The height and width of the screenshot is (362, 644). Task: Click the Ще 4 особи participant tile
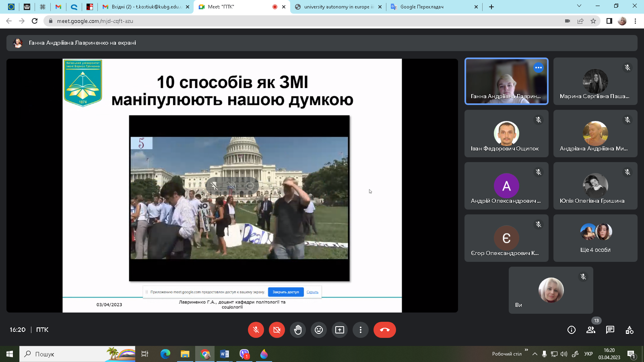[595, 238]
